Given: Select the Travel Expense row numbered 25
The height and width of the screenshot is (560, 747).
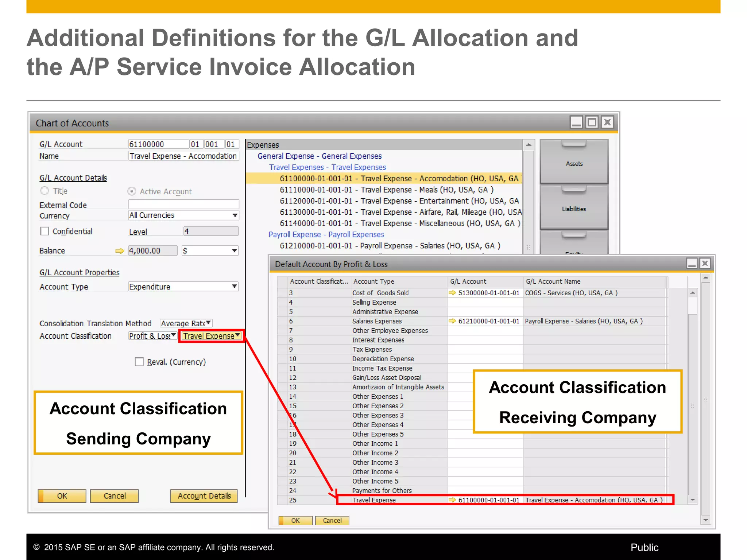Looking at the screenshot, I should pos(472,500).
